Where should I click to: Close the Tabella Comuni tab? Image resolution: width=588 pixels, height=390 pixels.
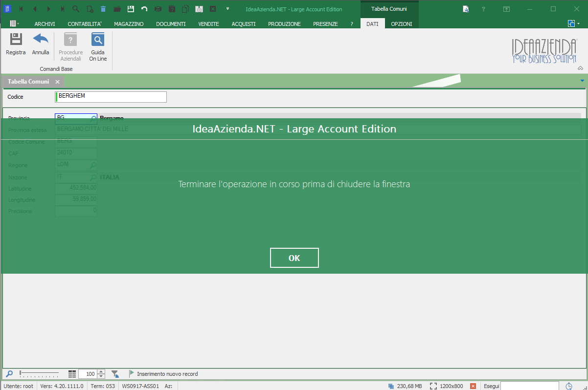tap(57, 82)
